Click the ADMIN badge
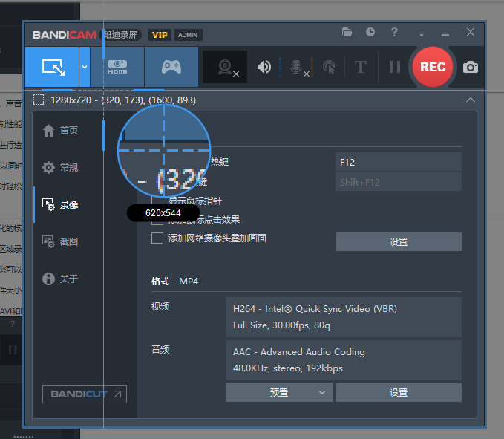This screenshot has width=504, height=439. point(188,35)
